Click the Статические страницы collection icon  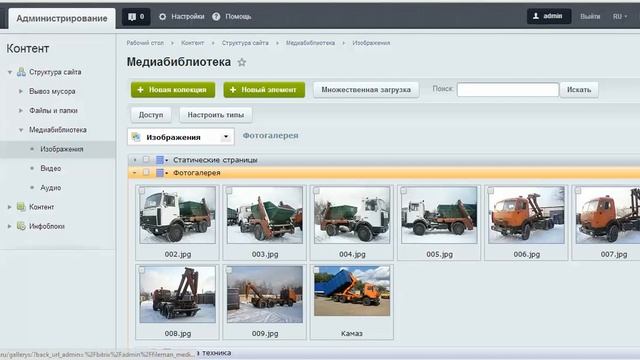click(x=160, y=160)
